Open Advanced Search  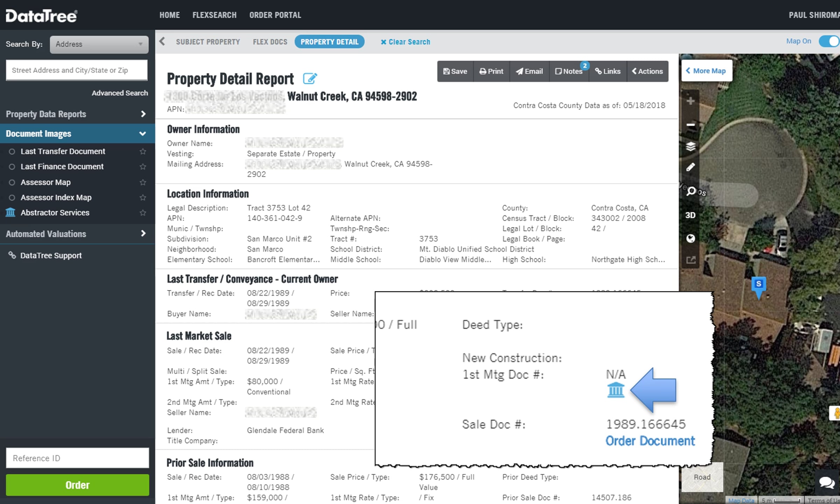tap(120, 93)
